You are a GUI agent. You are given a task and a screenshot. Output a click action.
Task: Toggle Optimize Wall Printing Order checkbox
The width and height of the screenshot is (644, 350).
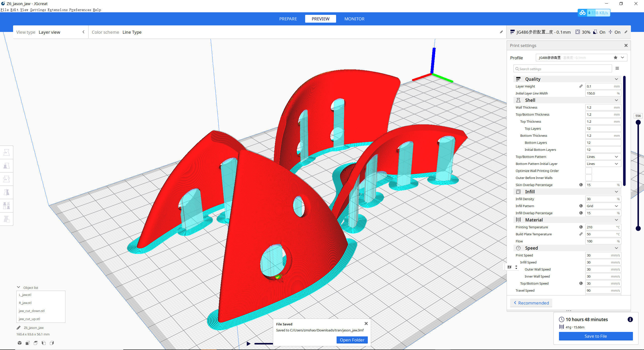tap(588, 171)
